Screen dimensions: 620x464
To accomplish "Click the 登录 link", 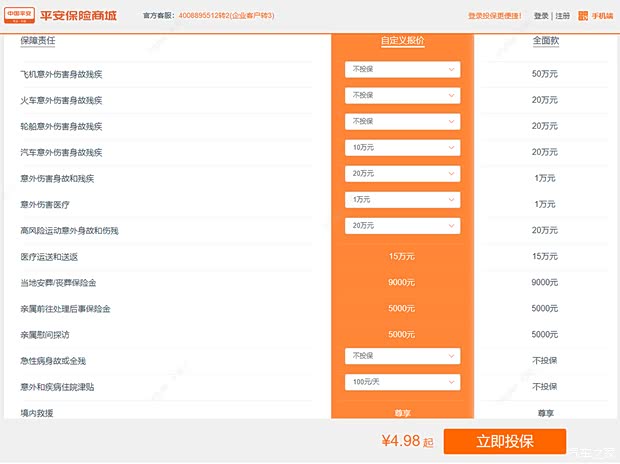I will pos(541,16).
